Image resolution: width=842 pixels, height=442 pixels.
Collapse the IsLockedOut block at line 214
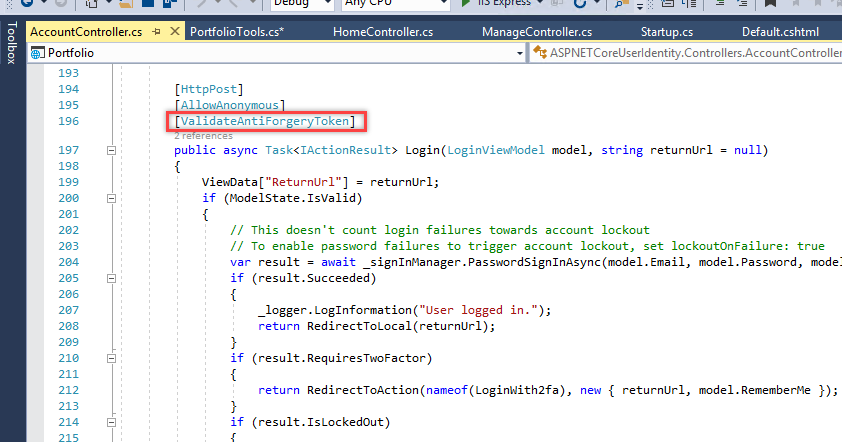tap(111, 422)
